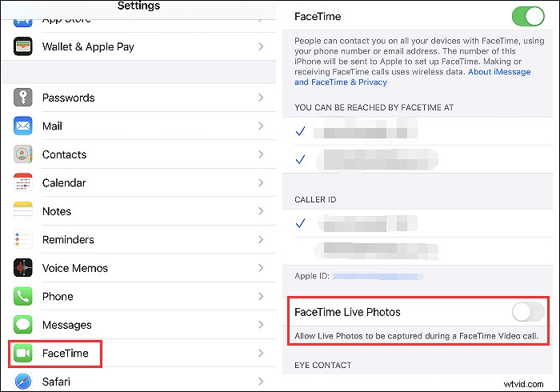Viewport: 560px width, 392px height.
Task: Enable the FaceTime Live Photos switch
Action: point(528,312)
